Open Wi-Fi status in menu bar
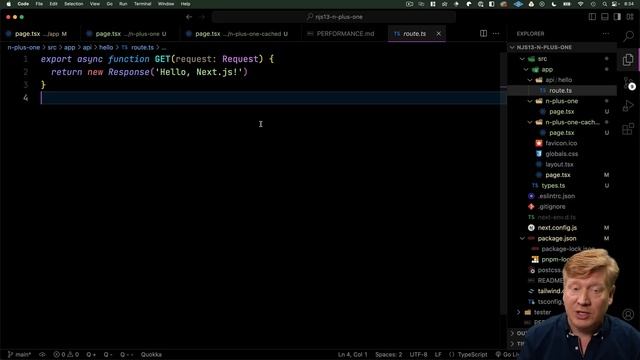 [580, 4]
